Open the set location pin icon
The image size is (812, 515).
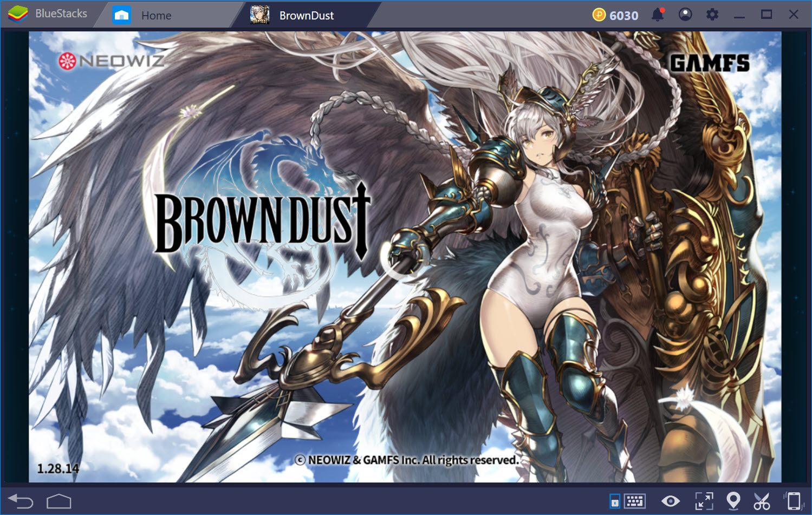[x=733, y=501]
